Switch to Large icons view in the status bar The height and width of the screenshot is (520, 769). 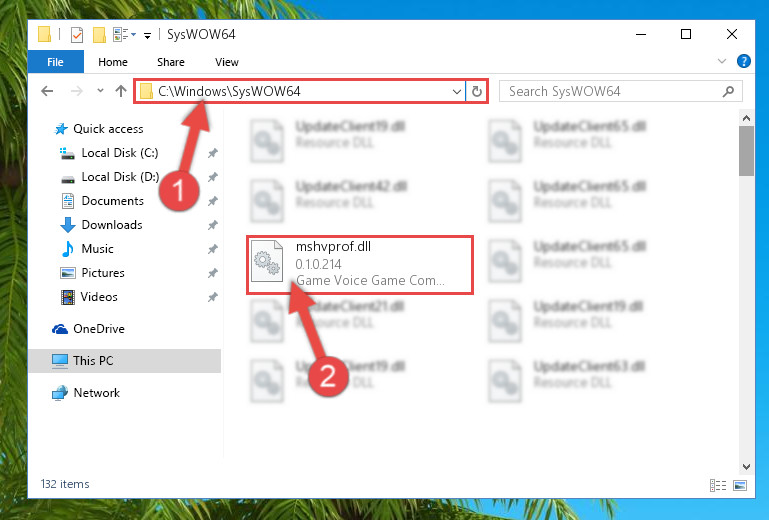(x=740, y=485)
